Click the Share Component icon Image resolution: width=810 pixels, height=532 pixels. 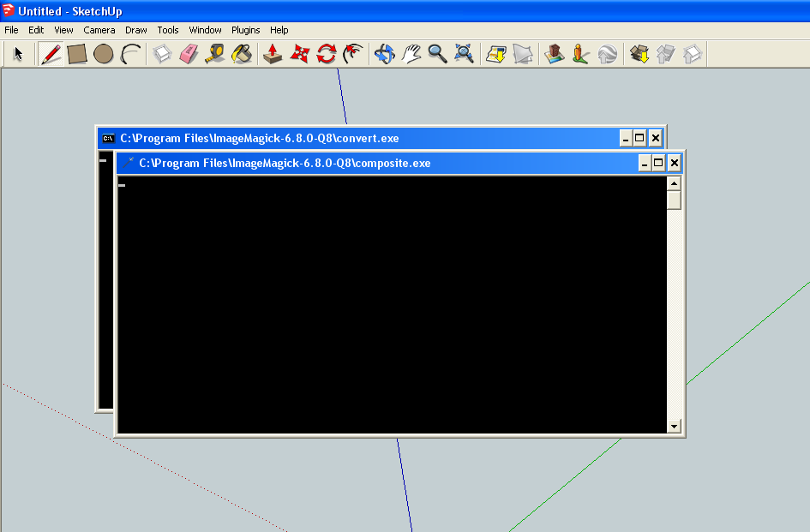click(x=693, y=54)
